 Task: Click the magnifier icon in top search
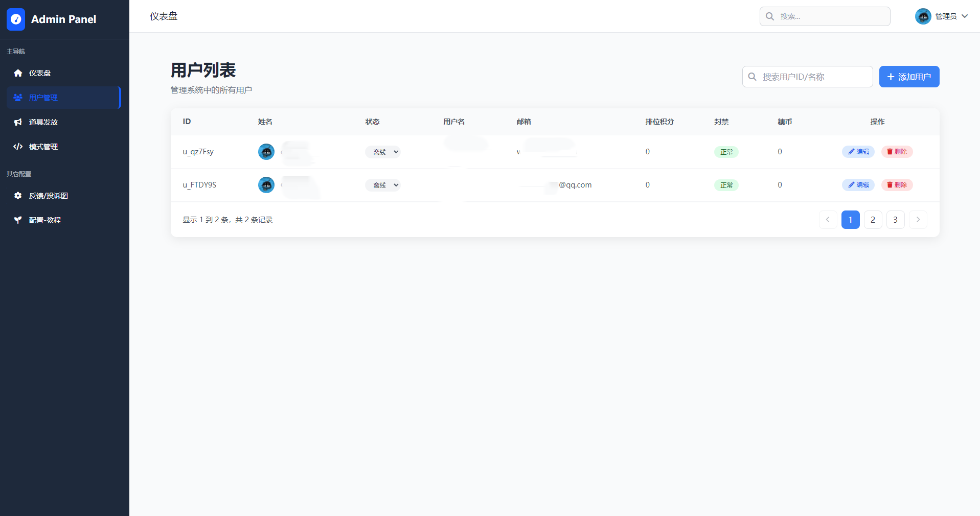[x=770, y=16]
